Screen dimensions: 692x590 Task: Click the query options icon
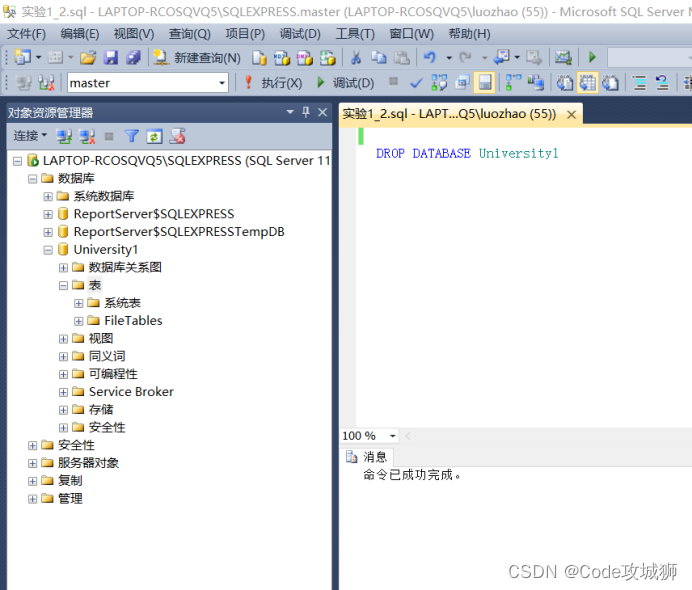[x=462, y=83]
